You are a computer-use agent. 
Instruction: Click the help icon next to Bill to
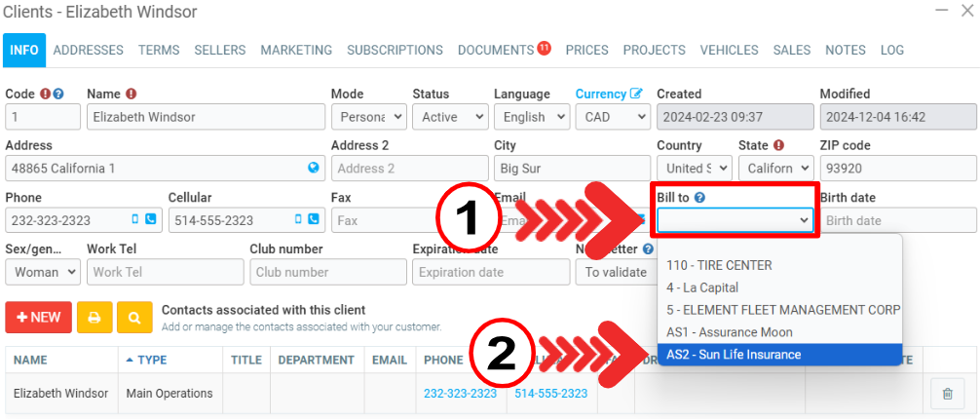[700, 198]
